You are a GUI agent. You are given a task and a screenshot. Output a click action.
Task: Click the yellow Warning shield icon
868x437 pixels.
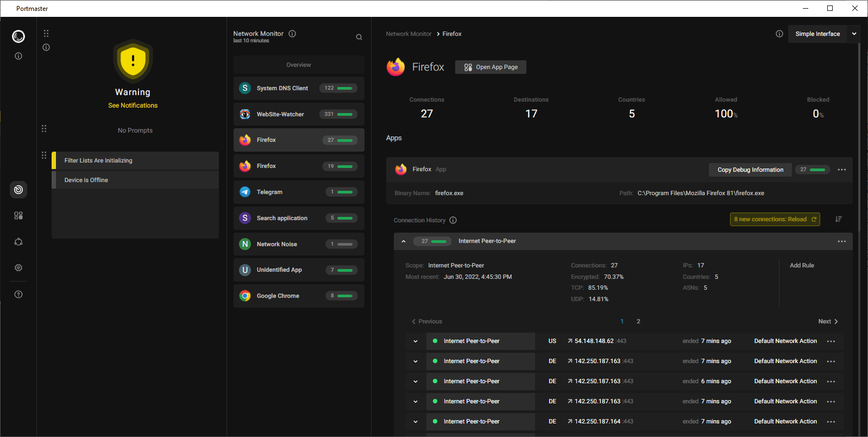click(133, 61)
